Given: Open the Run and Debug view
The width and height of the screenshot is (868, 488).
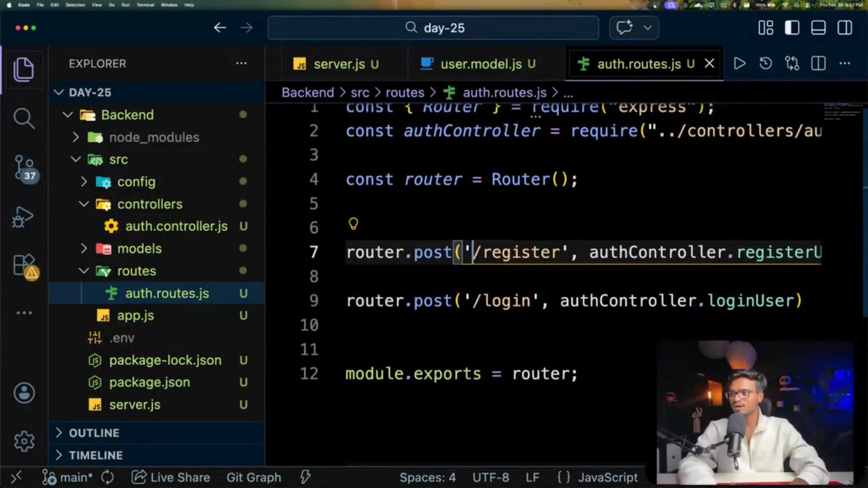Looking at the screenshot, I should pos(24,216).
